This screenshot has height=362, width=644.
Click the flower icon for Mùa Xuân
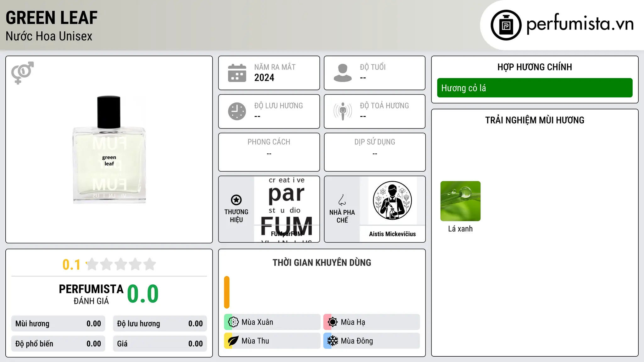(x=233, y=322)
